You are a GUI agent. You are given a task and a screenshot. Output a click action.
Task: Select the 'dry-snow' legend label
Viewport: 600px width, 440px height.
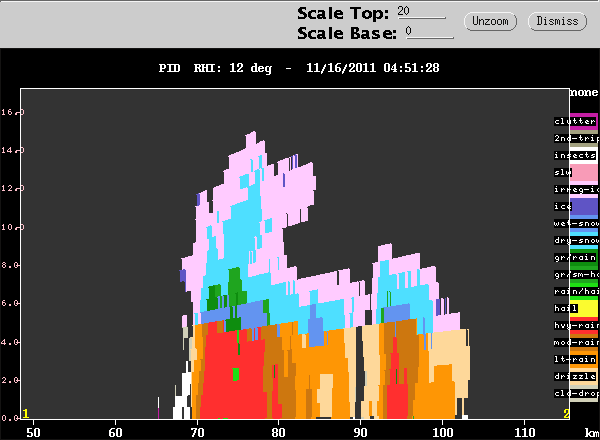(576, 240)
